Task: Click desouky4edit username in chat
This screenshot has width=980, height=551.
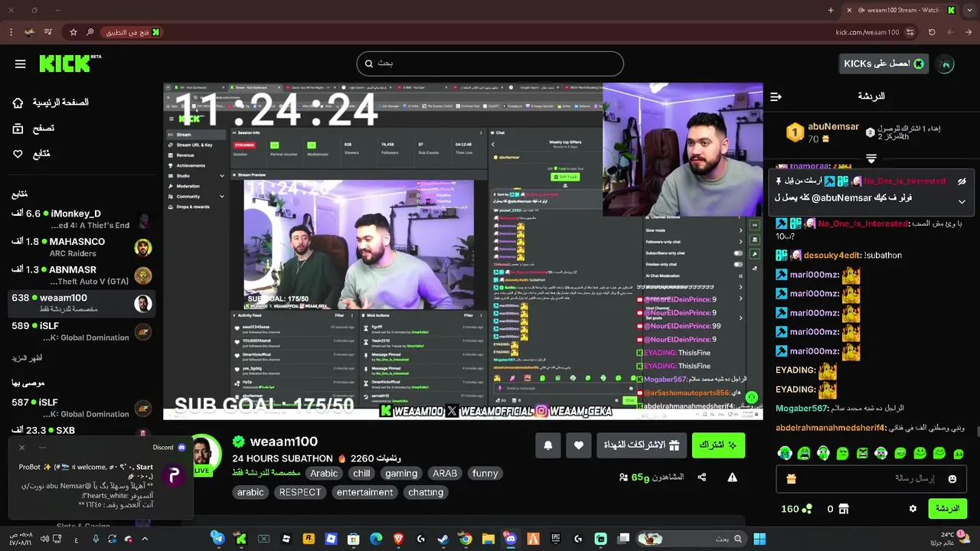Action: coord(831,256)
